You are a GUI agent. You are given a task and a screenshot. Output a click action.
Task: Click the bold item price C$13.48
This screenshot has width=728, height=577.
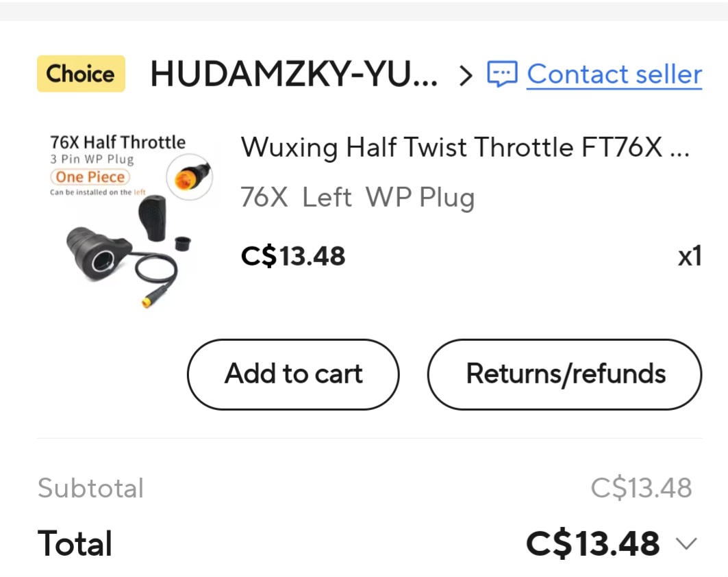293,256
